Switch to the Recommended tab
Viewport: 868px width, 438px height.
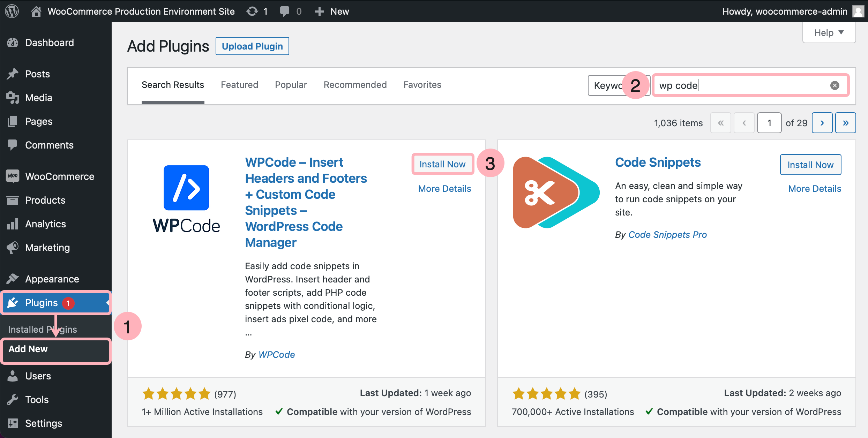355,84
